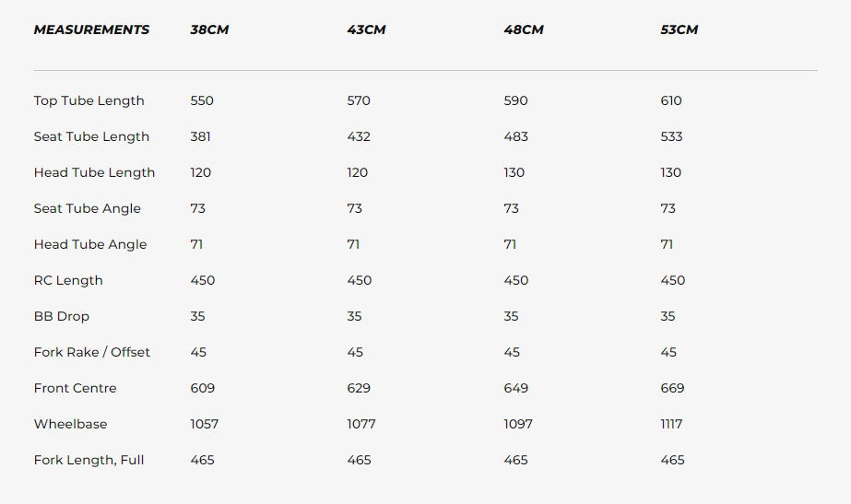Click the Top Tube Length row label
Viewport: 851px width, 504px height.
coord(89,100)
